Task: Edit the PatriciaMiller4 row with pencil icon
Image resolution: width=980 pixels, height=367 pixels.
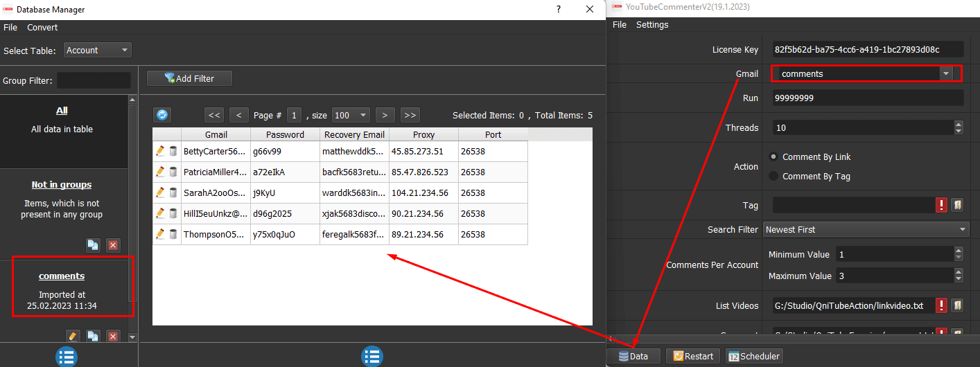Action: click(x=160, y=172)
